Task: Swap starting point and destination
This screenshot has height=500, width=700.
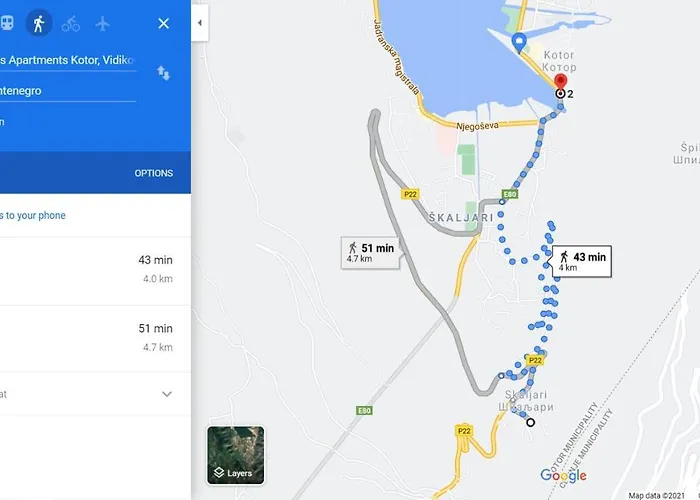Action: point(163,73)
